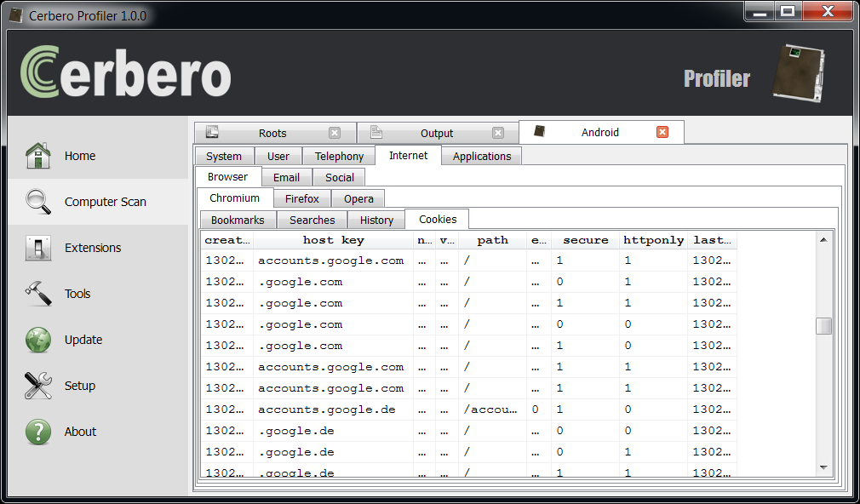Switch to the Roots tab
Image resolution: width=860 pixels, height=504 pixels.
pyautogui.click(x=275, y=133)
